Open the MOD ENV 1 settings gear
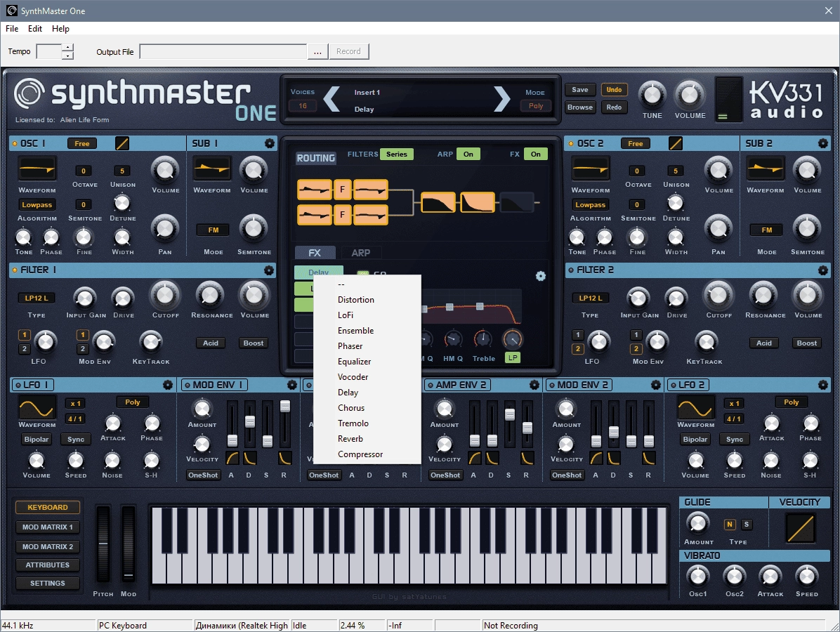840x632 pixels. point(292,385)
